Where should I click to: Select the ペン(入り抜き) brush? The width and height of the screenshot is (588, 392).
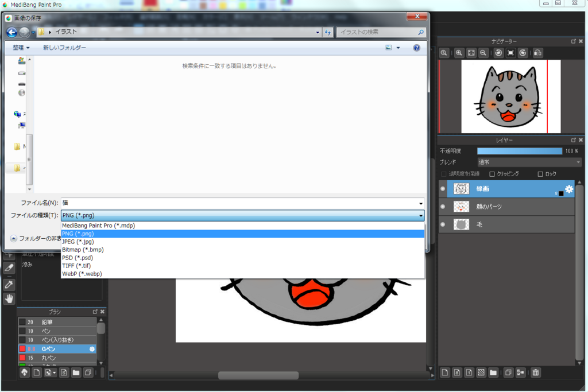(x=57, y=340)
